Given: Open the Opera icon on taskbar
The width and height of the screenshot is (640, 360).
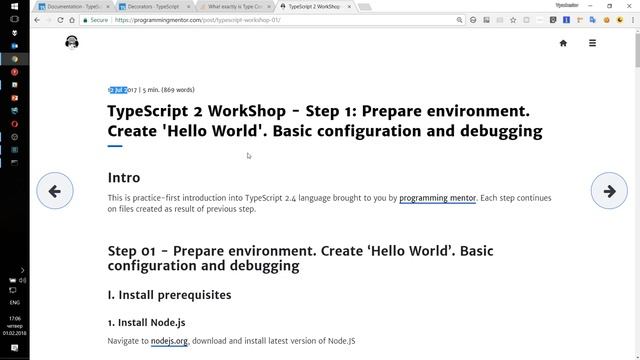Looking at the screenshot, I should click(x=14, y=124).
